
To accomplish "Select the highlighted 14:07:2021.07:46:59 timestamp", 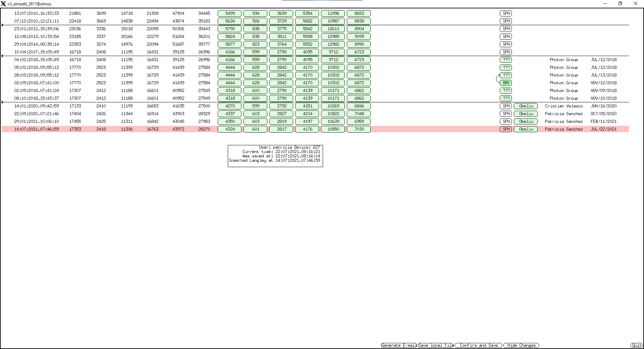I will pyautogui.click(x=37, y=129).
